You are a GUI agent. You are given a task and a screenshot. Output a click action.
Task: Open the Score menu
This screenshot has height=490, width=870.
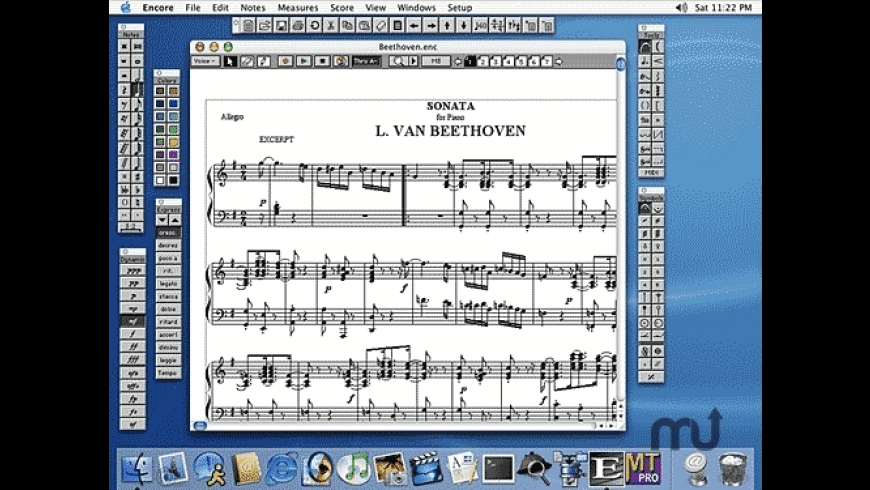tap(342, 8)
